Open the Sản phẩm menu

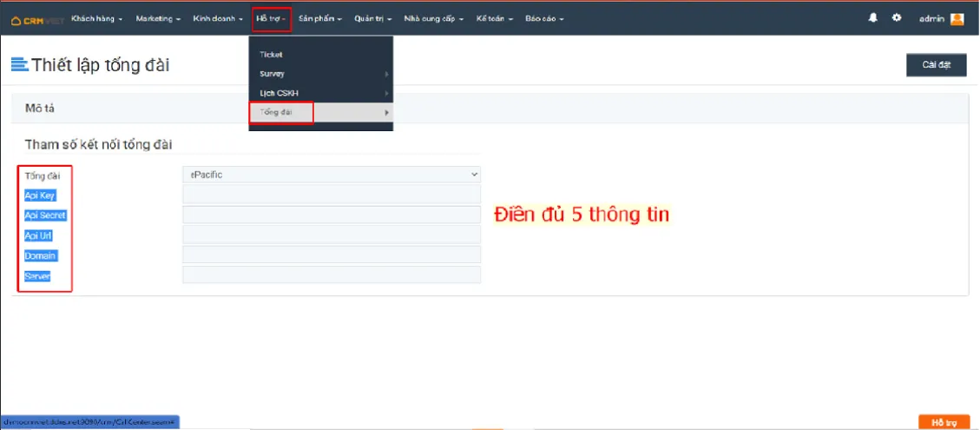click(320, 19)
